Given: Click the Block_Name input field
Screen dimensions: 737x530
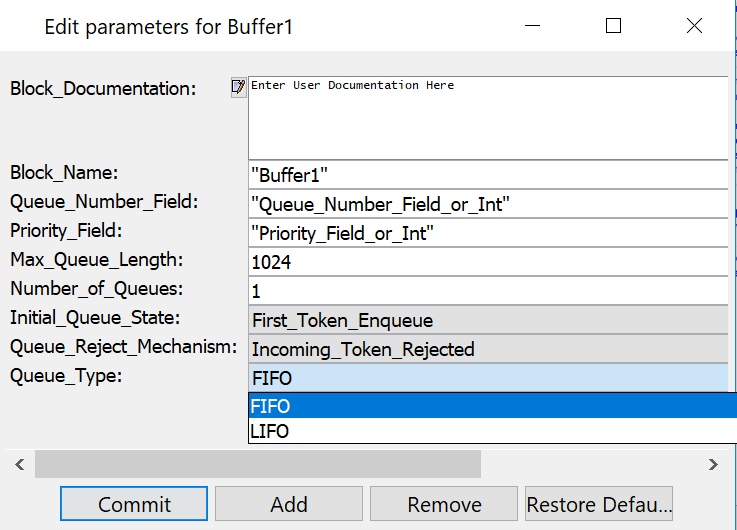Looking at the screenshot, I should click(487, 174).
